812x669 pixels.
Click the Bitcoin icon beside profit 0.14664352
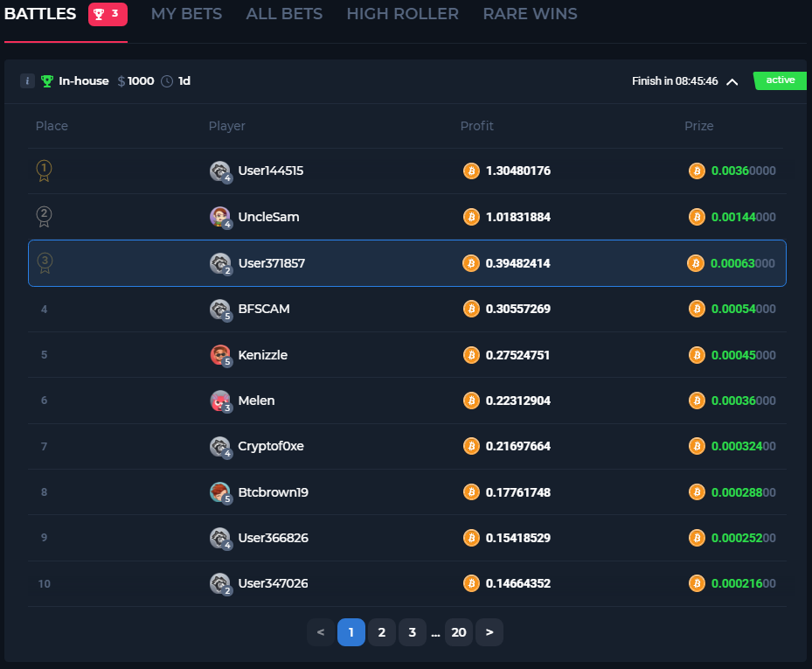471,583
